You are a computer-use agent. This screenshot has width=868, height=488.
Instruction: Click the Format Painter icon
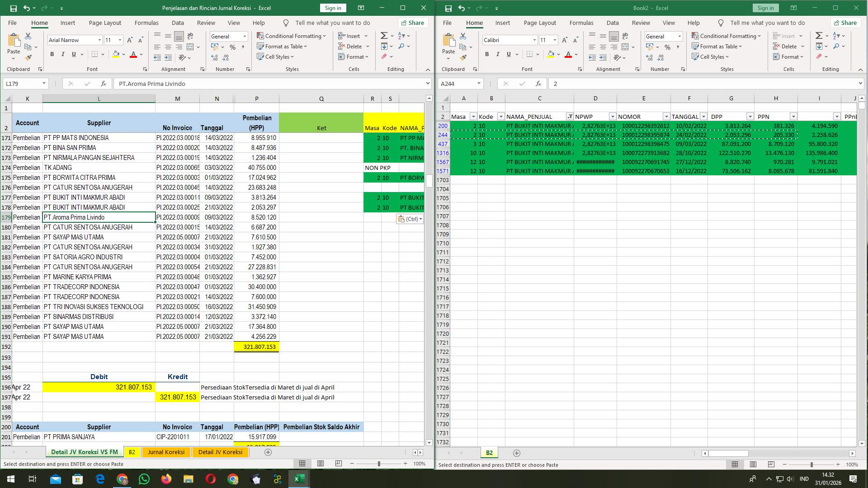coord(28,57)
